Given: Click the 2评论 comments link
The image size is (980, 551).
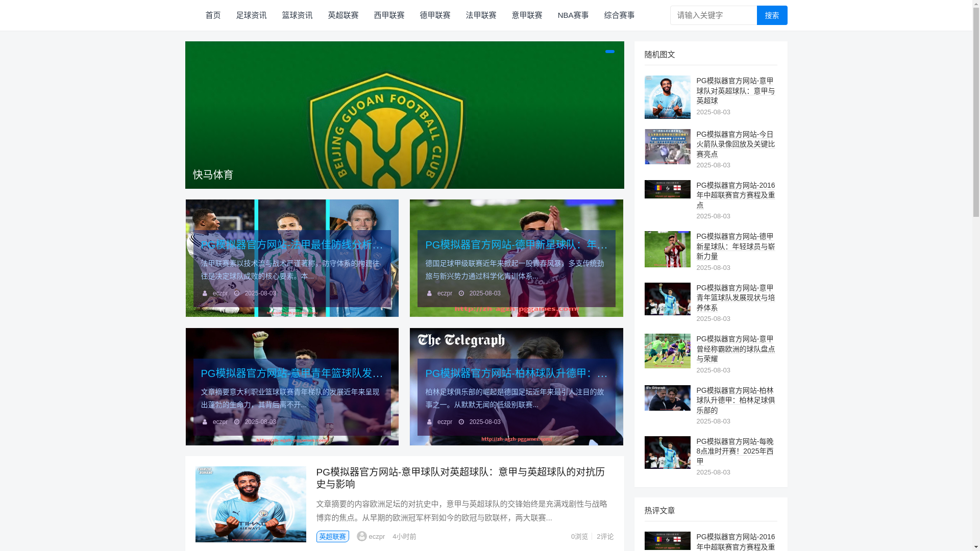Looking at the screenshot, I should click(605, 537).
